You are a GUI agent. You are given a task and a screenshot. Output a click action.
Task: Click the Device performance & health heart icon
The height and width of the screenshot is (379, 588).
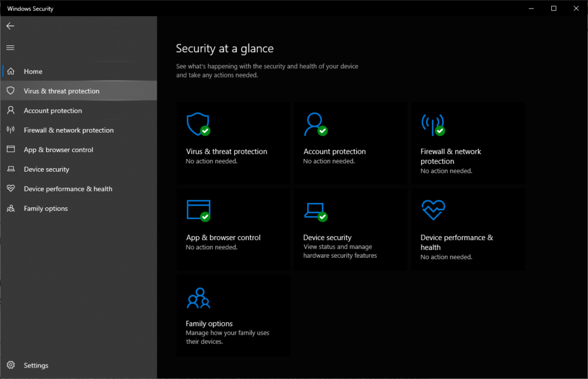pos(434,210)
